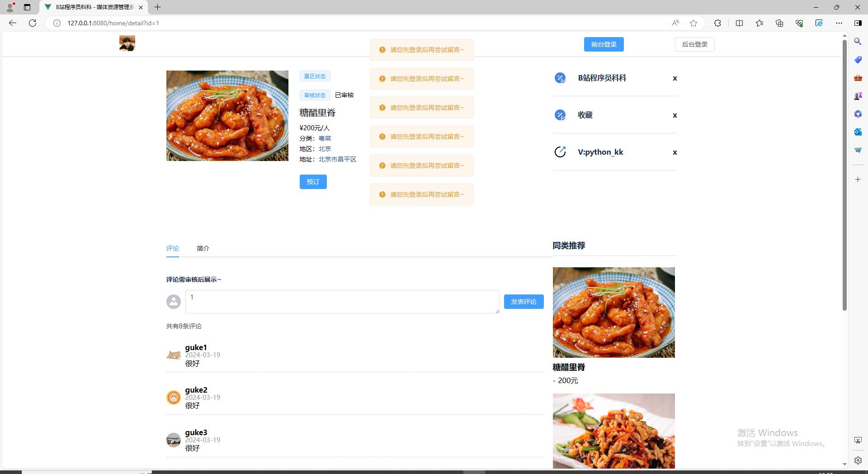The height and width of the screenshot is (474, 868).
Task: Open recommended 糖醋里脊 thumbnail
Action: [614, 313]
